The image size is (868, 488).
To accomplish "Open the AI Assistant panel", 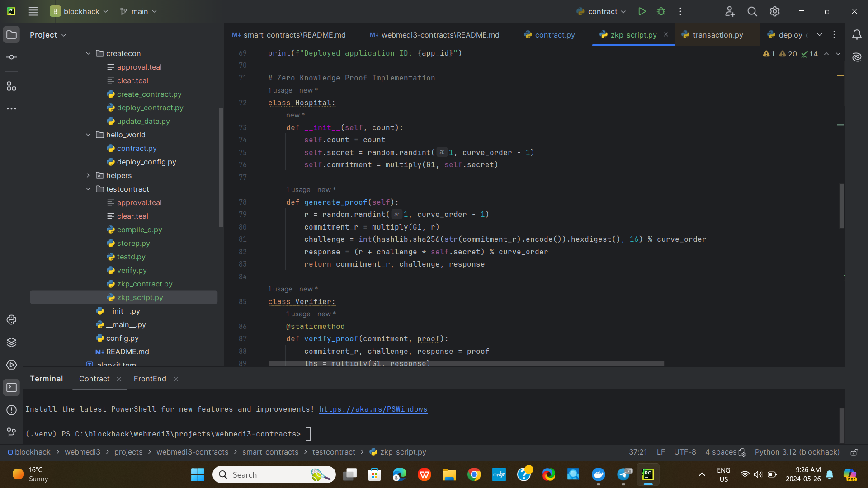I will click(x=857, y=57).
